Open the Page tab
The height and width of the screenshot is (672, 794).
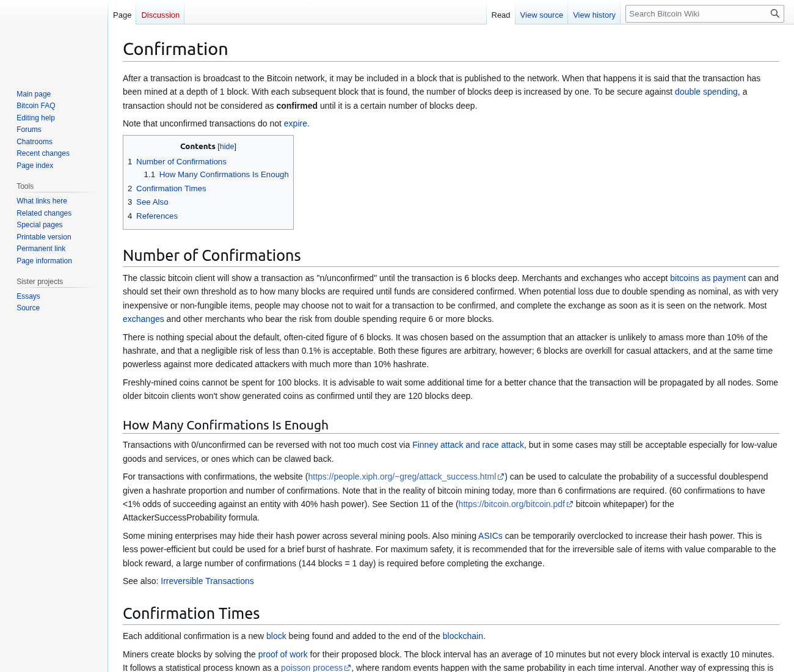pos(122,15)
